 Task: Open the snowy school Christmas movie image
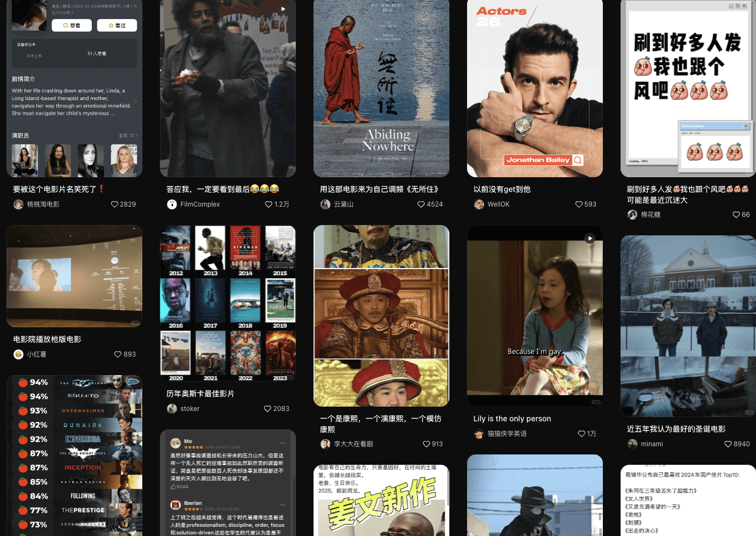point(688,326)
